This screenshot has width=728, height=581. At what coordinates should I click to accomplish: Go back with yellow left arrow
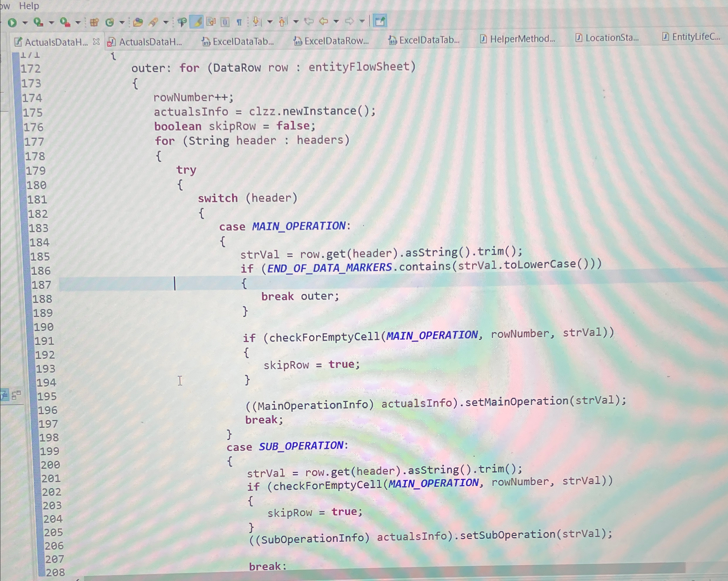[324, 21]
